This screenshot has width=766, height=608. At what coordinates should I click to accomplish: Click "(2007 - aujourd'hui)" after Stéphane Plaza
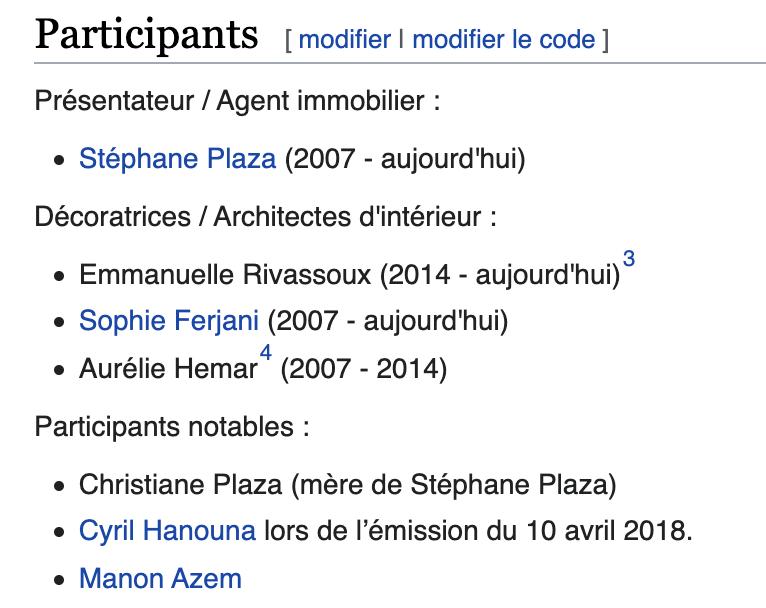click(x=405, y=159)
